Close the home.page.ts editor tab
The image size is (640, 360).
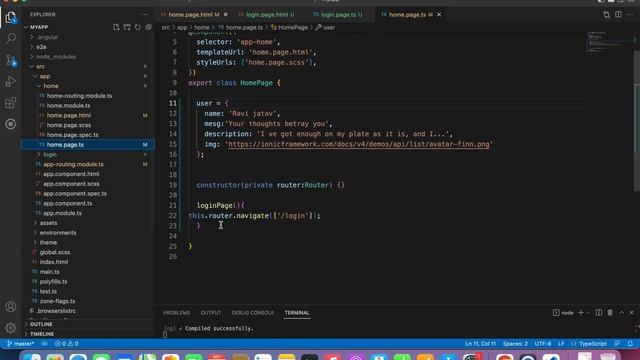tap(439, 14)
